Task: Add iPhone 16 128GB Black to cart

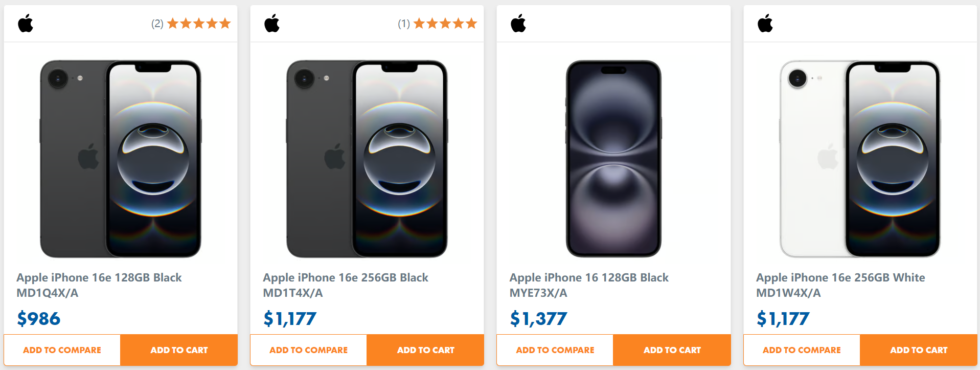Action: (672, 350)
